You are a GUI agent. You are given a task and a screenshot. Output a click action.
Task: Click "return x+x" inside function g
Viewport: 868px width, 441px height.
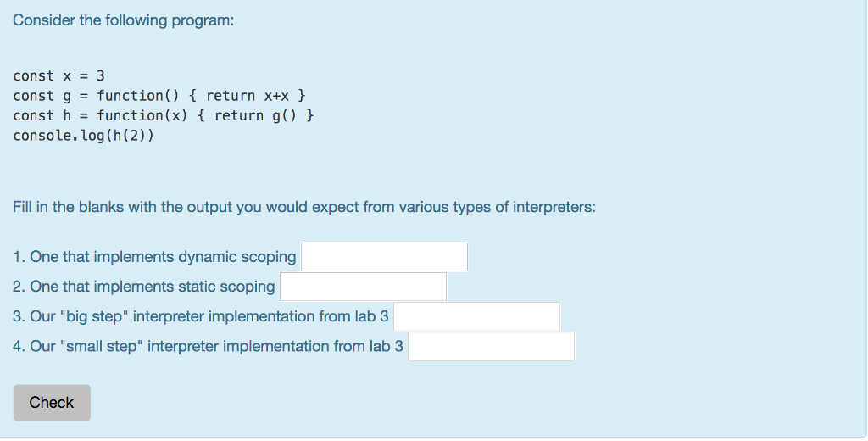pos(248,96)
